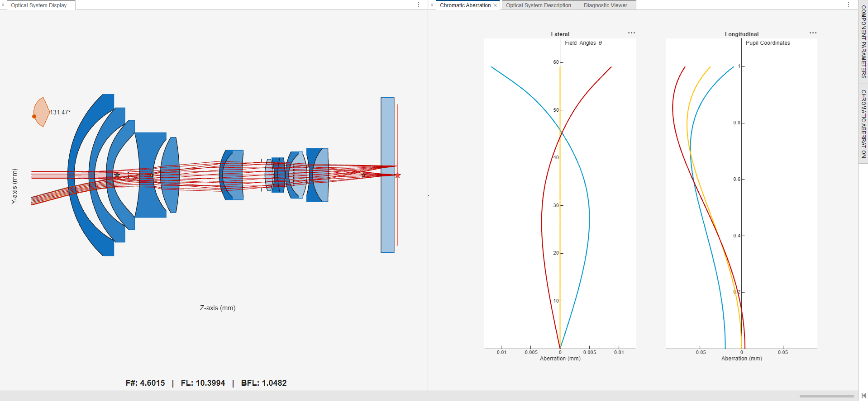
Task: Click the Longitudinal plot title
Action: (x=742, y=34)
